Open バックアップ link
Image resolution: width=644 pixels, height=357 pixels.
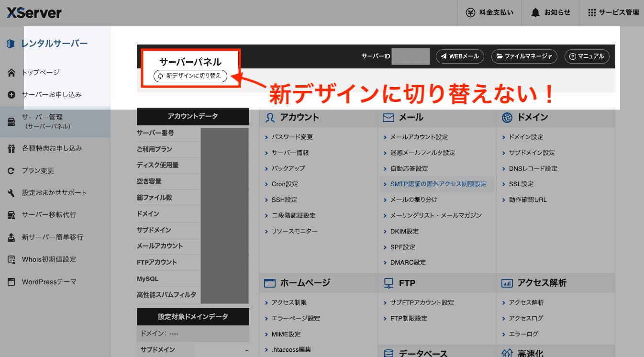pyautogui.click(x=288, y=168)
